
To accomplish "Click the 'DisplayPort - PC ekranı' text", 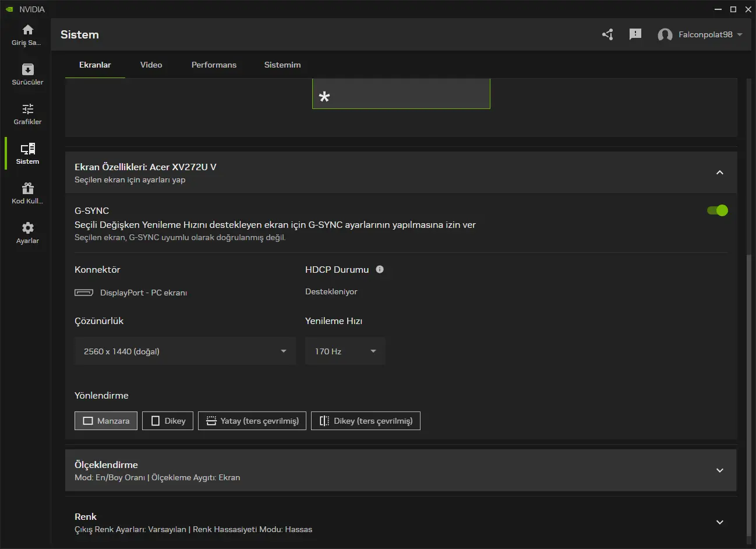I will tap(143, 293).
